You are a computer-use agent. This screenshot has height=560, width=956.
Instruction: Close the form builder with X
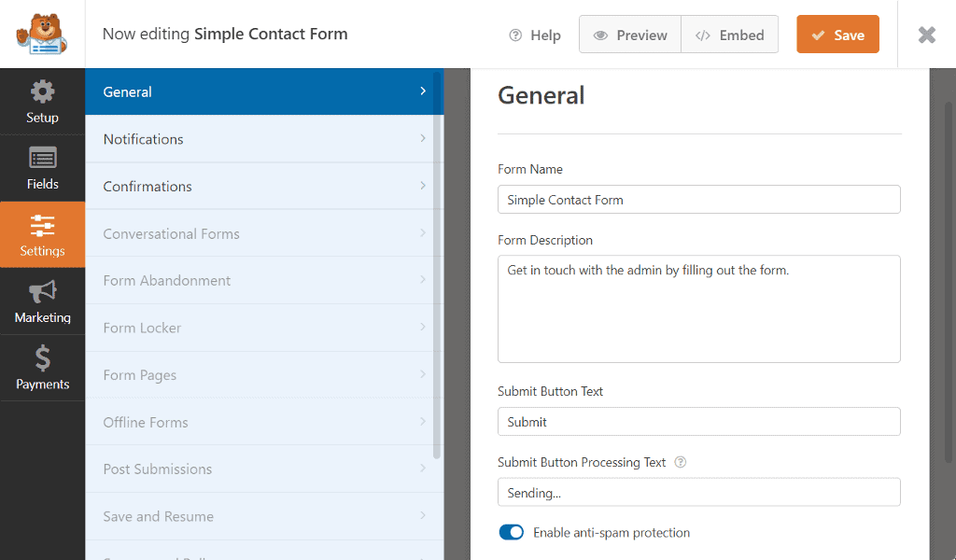tap(926, 35)
